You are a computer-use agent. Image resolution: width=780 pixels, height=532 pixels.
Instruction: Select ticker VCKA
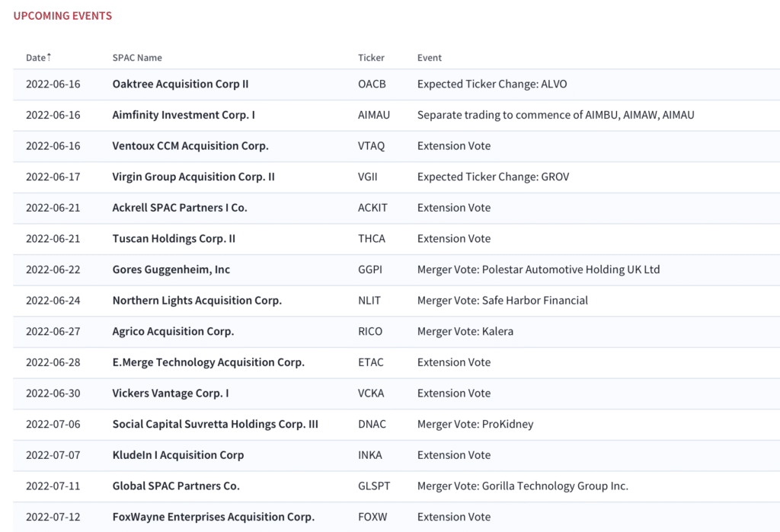[371, 393]
